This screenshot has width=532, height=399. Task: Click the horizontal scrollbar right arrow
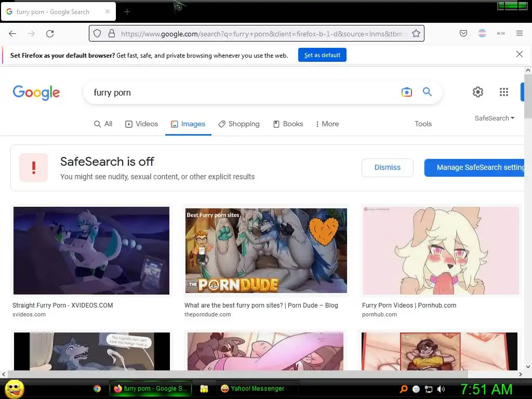[x=521, y=374]
